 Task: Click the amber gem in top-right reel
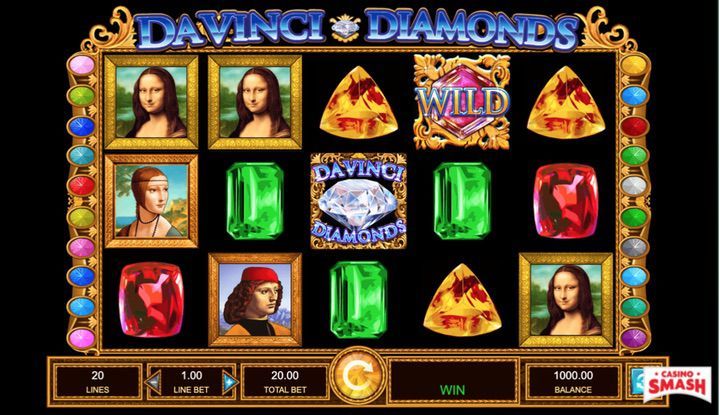coord(566,103)
